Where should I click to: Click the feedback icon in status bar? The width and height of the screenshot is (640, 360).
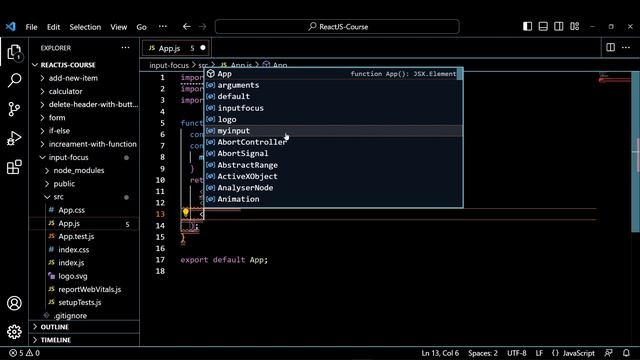pyautogui.click(x=609, y=353)
